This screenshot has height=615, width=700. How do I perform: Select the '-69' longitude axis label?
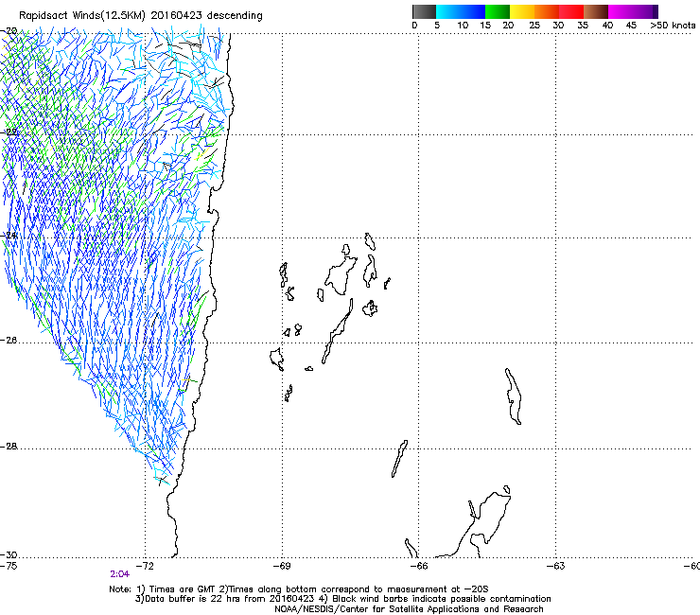click(282, 567)
